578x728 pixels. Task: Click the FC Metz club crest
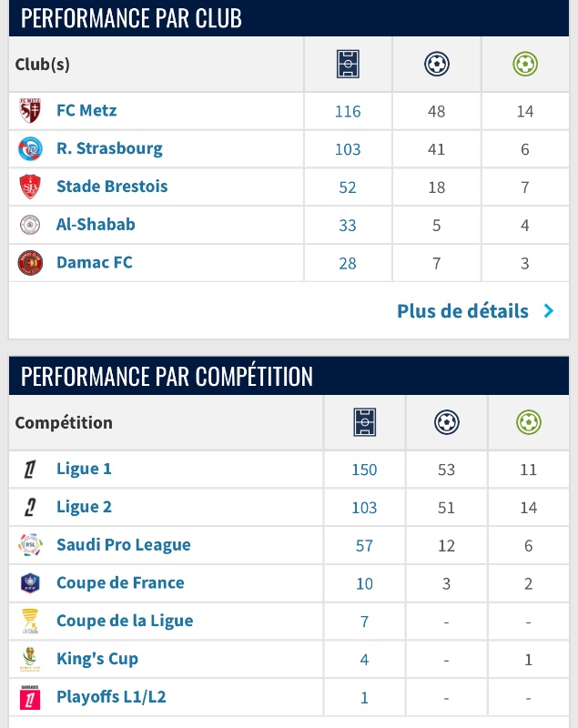[30, 110]
